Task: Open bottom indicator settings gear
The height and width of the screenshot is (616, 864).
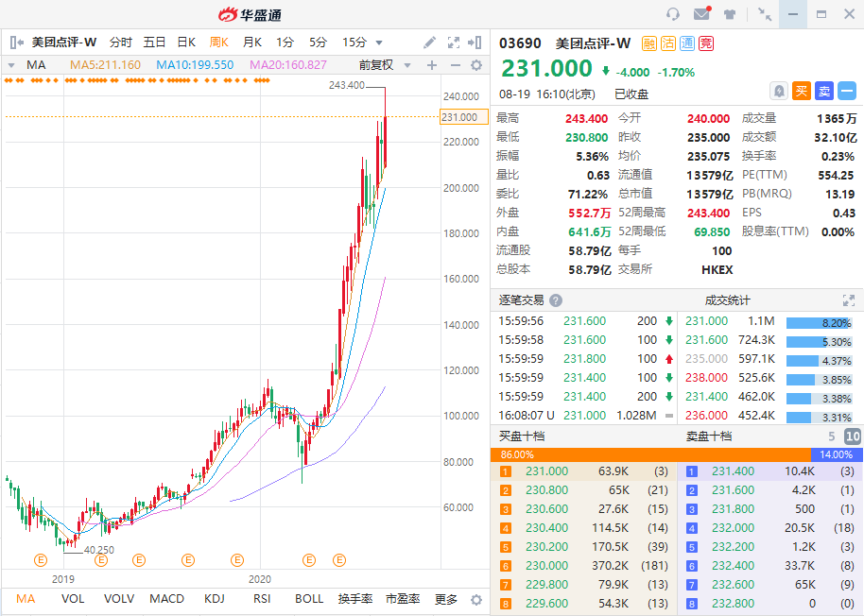Action: [476, 600]
